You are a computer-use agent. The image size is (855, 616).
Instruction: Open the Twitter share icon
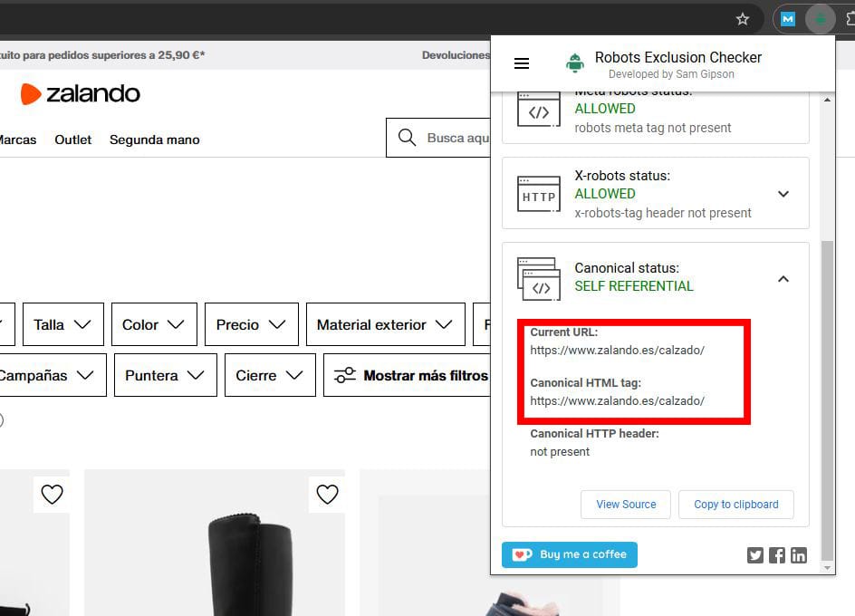[755, 555]
